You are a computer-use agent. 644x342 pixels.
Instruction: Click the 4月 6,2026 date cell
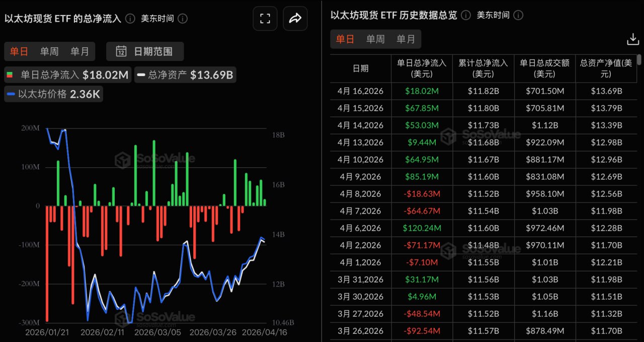click(360, 228)
